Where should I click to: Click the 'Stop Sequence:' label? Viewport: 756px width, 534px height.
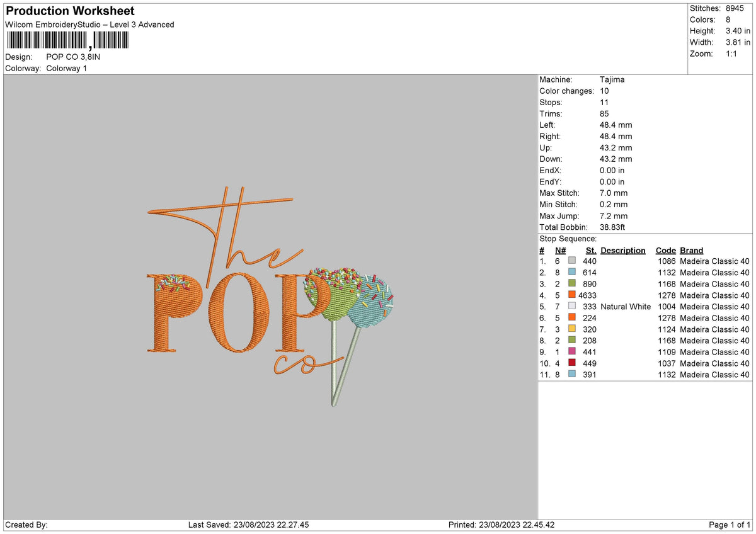pyautogui.click(x=568, y=239)
